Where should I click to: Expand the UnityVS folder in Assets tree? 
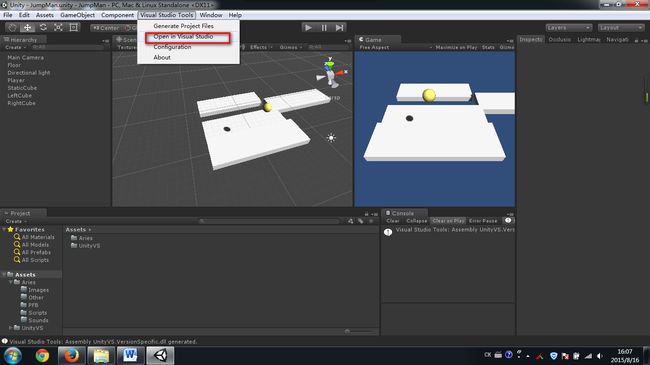(x=11, y=328)
